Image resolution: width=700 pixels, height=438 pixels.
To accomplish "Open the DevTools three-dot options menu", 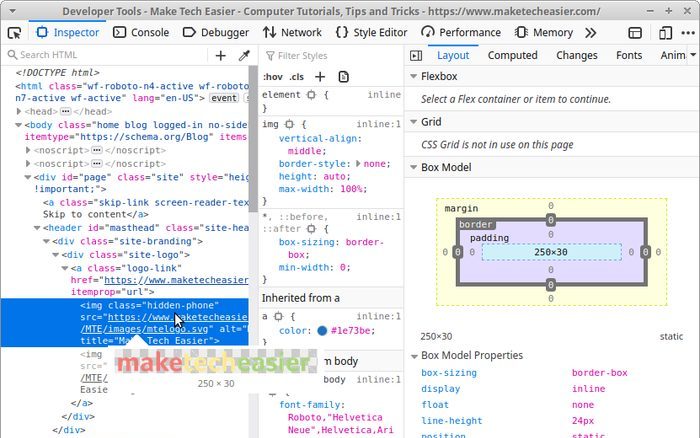I will pyautogui.click(x=688, y=33).
